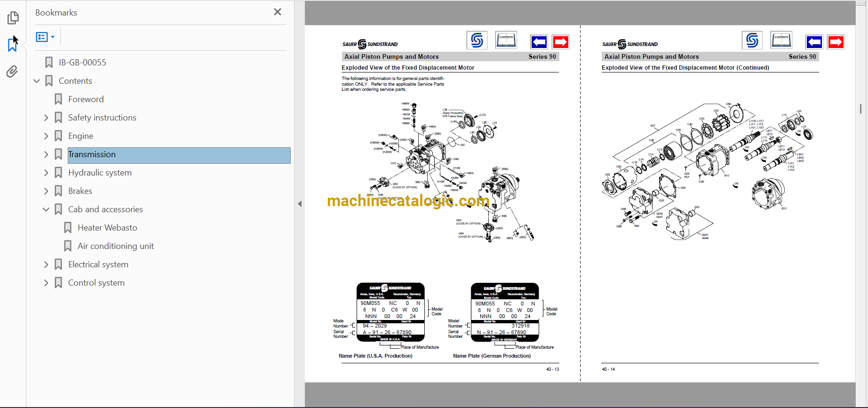868x408 pixels.
Task: Open the Attachments paperclip icon
Action: (12, 72)
